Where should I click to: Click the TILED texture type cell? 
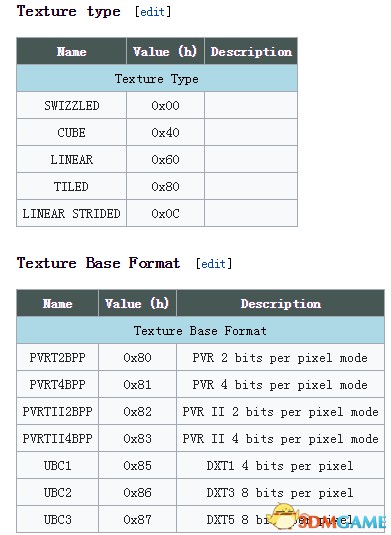coord(72,186)
